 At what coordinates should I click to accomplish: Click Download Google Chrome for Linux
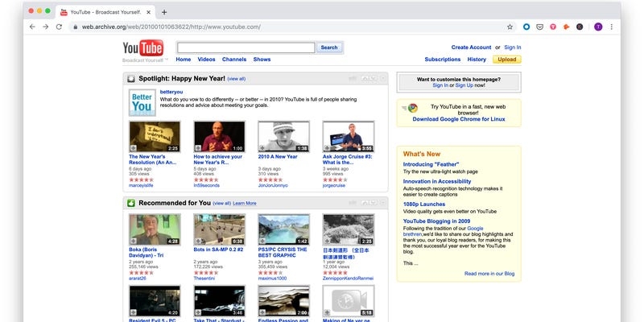coord(459,119)
